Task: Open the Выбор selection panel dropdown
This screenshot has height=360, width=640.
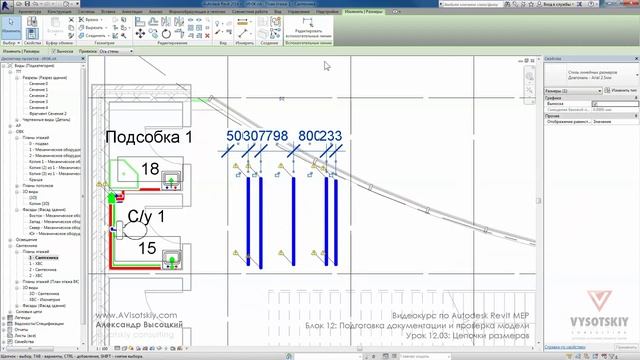Action: 11,43
